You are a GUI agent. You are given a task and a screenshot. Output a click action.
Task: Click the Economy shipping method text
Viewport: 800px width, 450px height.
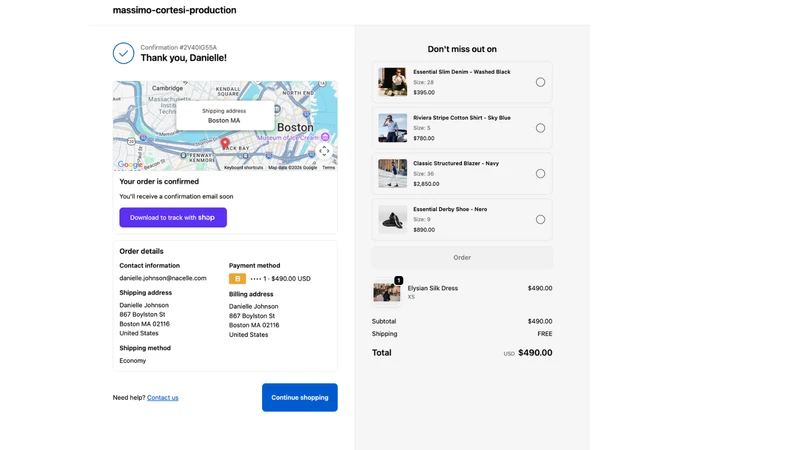pyautogui.click(x=133, y=360)
